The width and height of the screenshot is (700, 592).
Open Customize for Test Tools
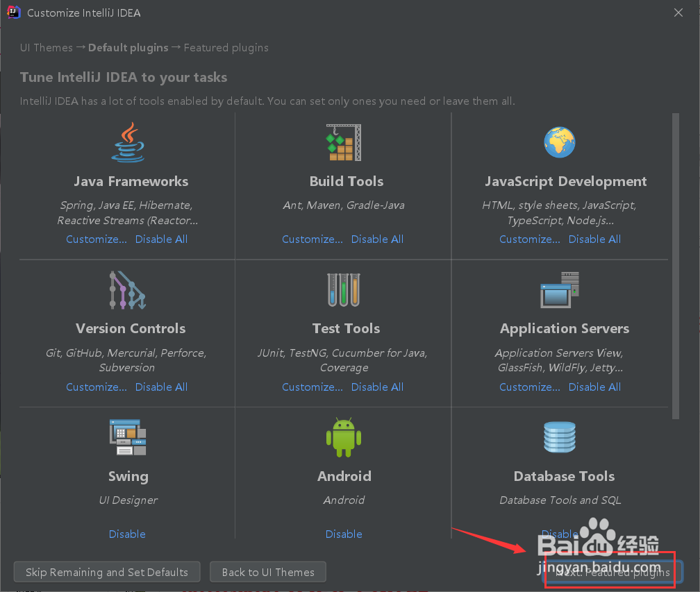(x=312, y=387)
